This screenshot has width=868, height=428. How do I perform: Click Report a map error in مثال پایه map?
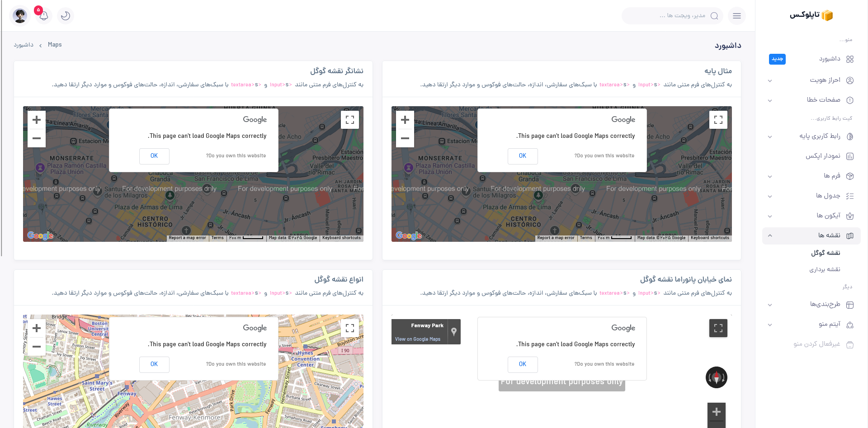(556, 238)
